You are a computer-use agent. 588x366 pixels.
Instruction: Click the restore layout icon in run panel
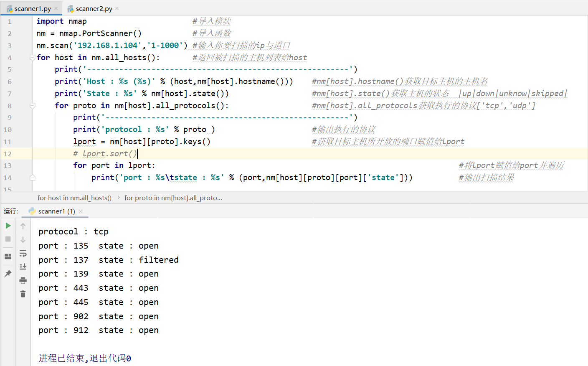click(x=8, y=257)
